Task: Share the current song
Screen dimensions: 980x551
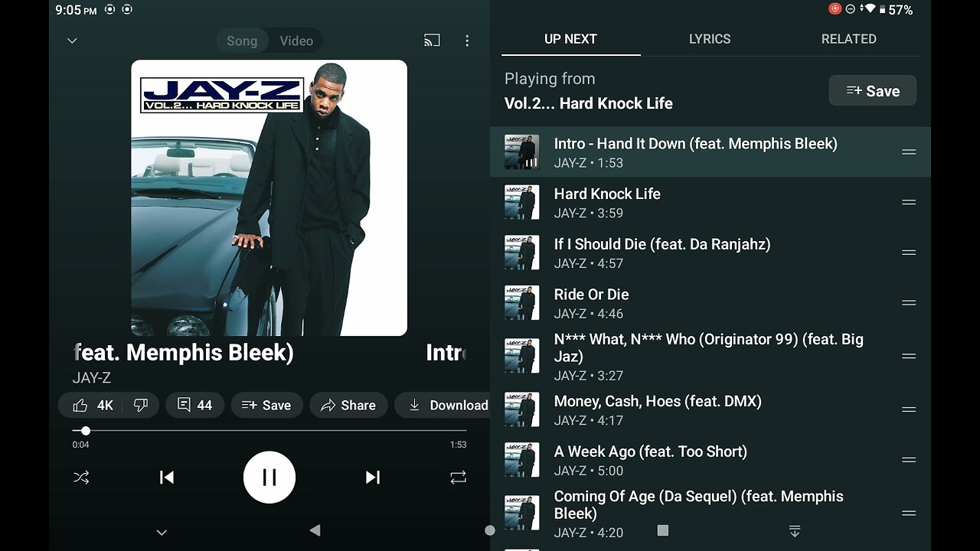Action: (348, 406)
